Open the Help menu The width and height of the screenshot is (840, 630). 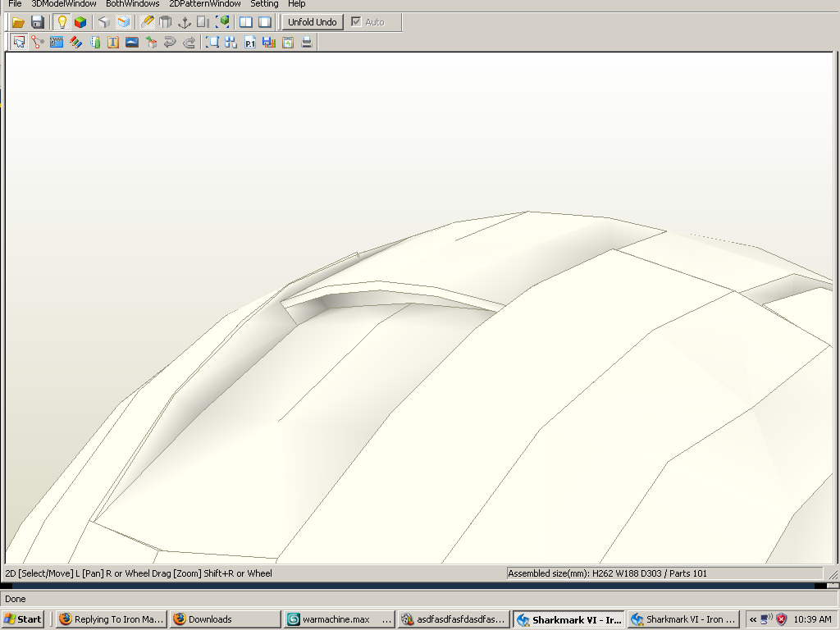(x=296, y=4)
